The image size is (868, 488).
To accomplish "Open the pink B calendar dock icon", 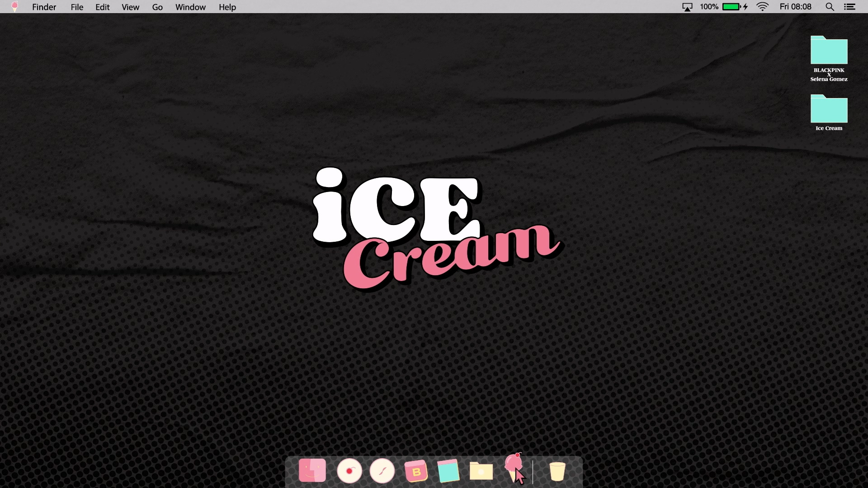I will [x=416, y=472].
